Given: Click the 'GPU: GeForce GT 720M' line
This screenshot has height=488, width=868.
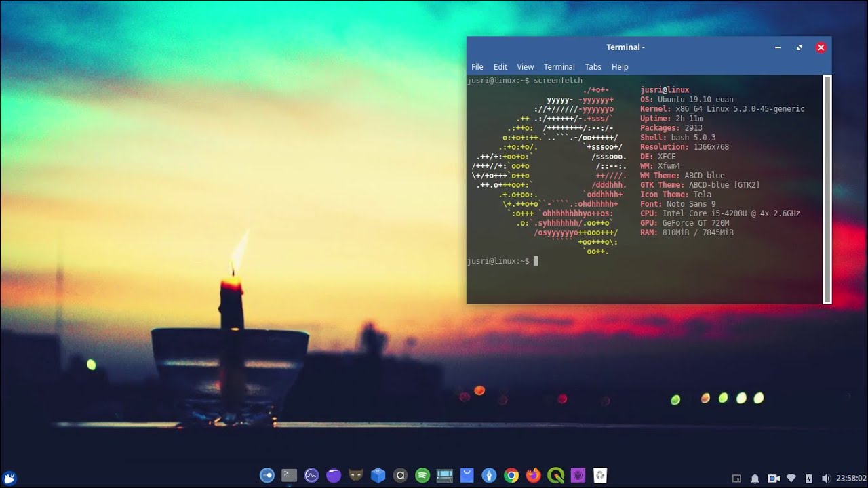Looking at the screenshot, I should point(684,223).
